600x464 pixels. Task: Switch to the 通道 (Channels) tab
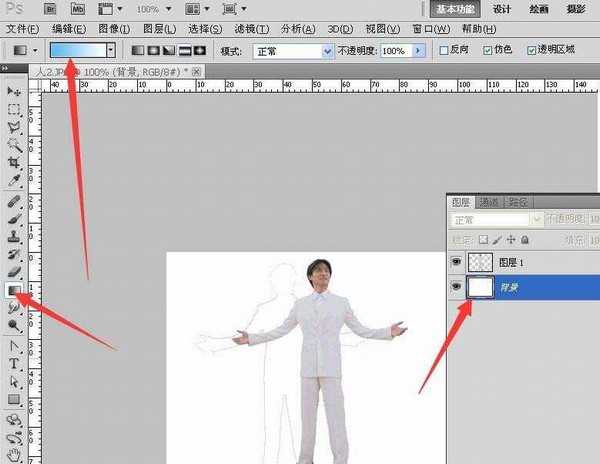(x=489, y=200)
